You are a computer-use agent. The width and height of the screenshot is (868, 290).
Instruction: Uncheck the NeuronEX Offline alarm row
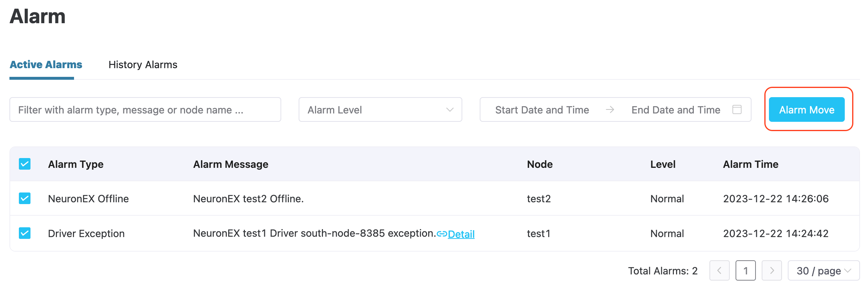point(25,198)
